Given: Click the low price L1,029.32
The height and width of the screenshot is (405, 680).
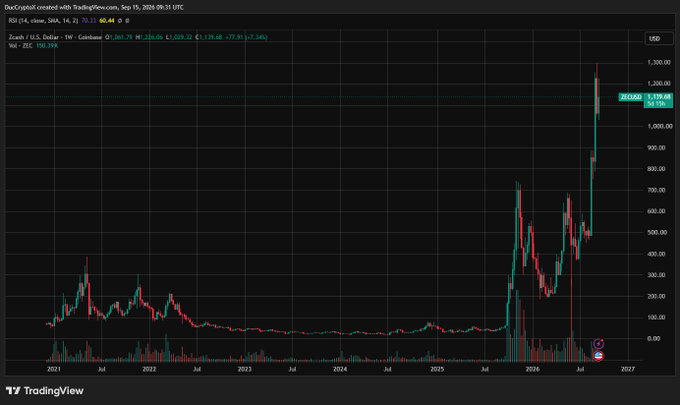Looking at the screenshot, I should click(179, 37).
